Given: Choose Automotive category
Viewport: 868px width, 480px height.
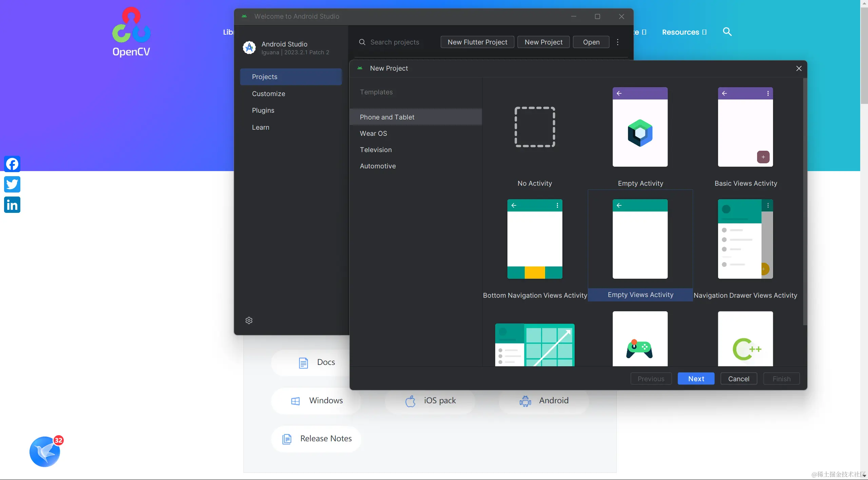Looking at the screenshot, I should coord(416,166).
